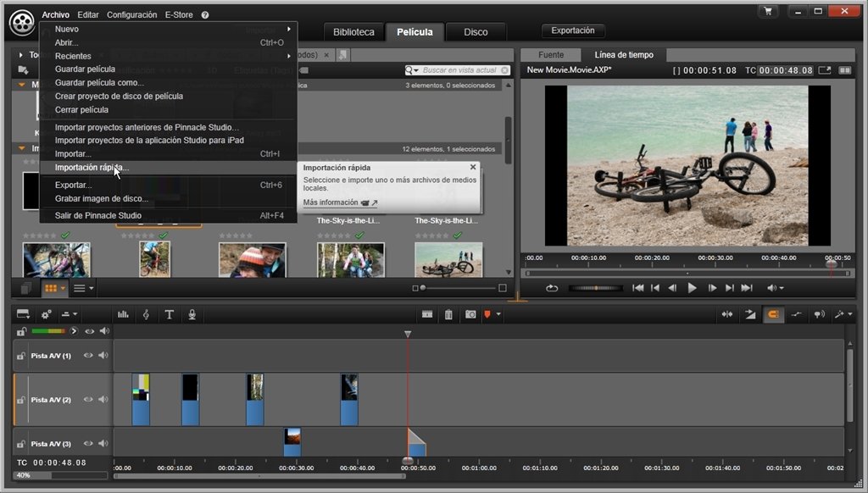
Task: Step one frame back in player
Action: click(x=672, y=288)
